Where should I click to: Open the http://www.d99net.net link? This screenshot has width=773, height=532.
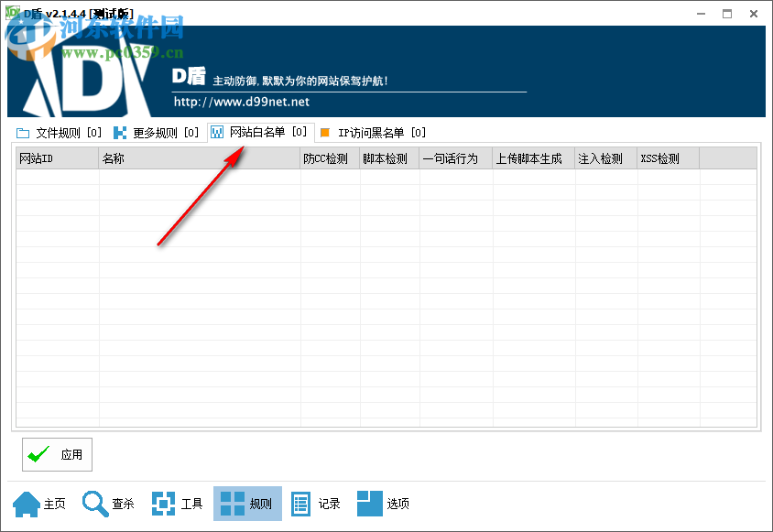[242, 102]
